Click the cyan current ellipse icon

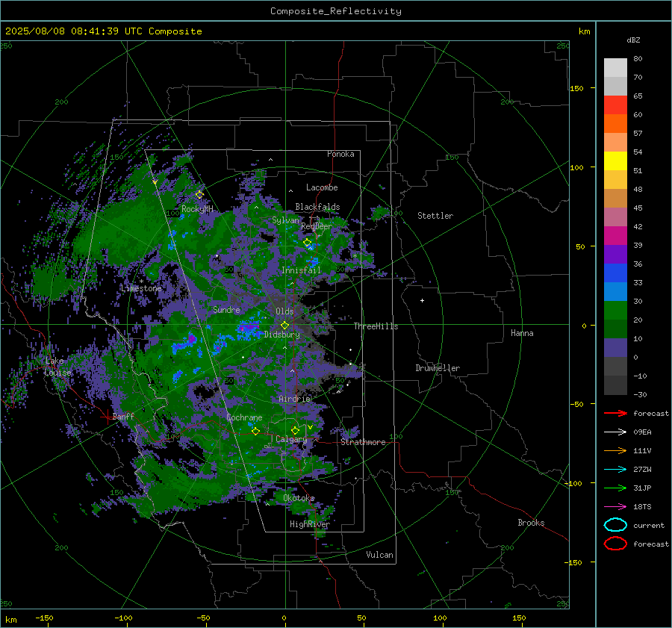tap(615, 525)
